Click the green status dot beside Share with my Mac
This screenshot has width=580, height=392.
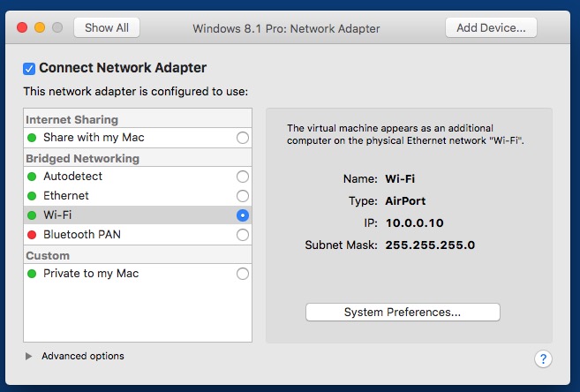32,138
